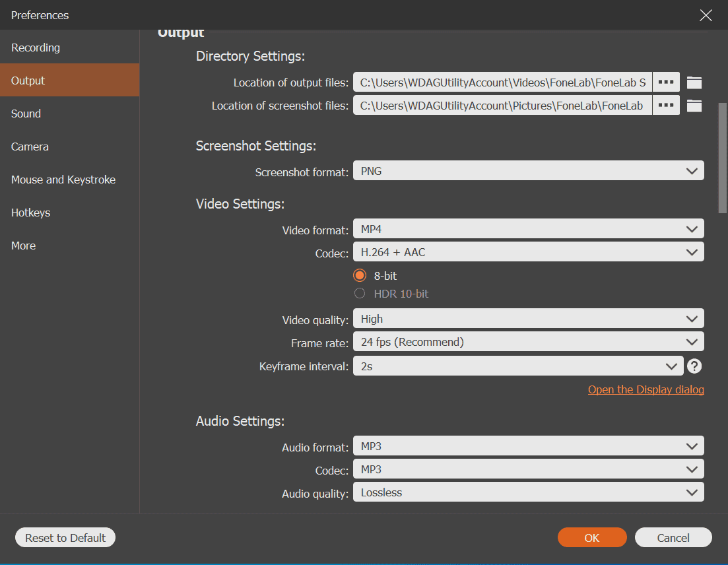Click the Reset to Default button

pos(65,538)
